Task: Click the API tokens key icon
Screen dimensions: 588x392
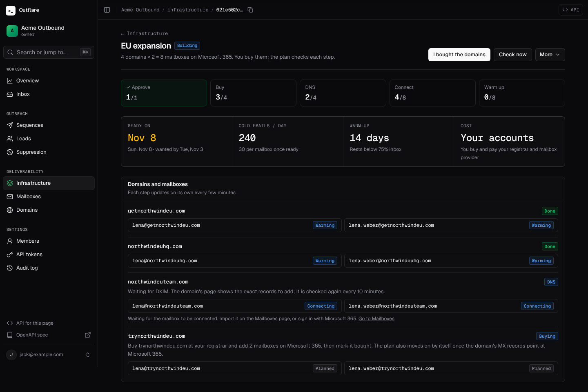Action: (10, 255)
